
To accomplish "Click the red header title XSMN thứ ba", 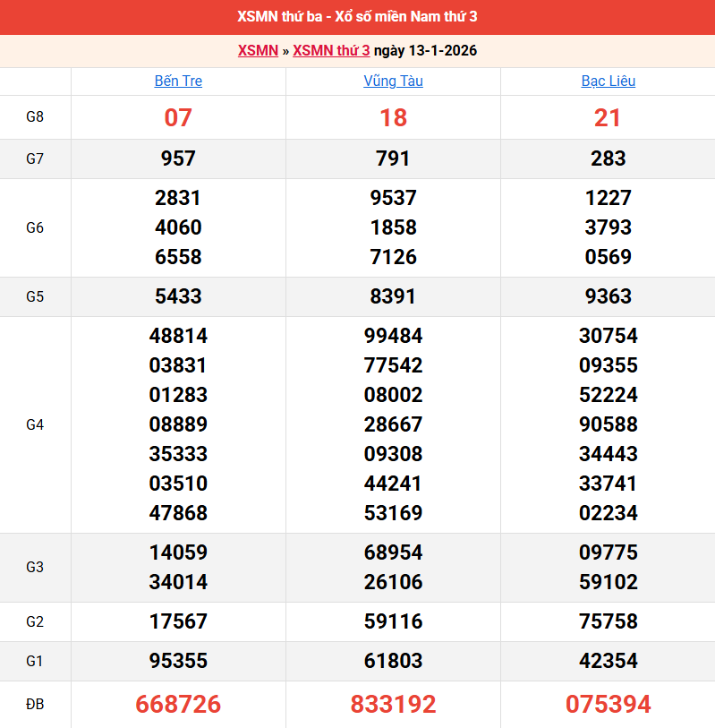I will click(x=357, y=17).
